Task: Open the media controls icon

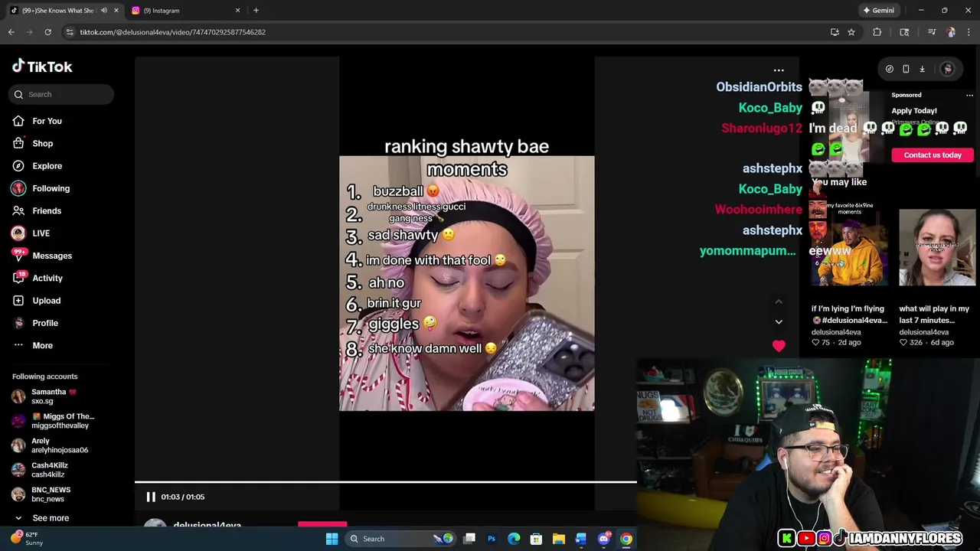Action: [x=932, y=32]
